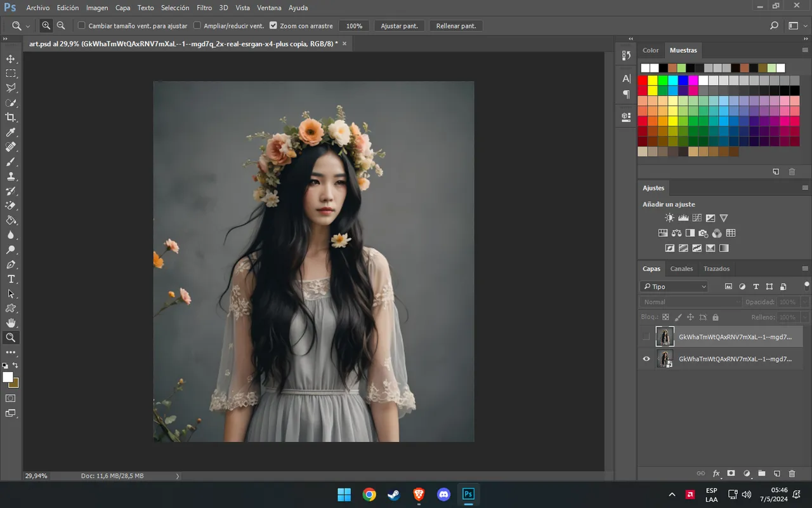
Task: Add a Curves adjustment from Ajustes panel
Action: [697, 218]
